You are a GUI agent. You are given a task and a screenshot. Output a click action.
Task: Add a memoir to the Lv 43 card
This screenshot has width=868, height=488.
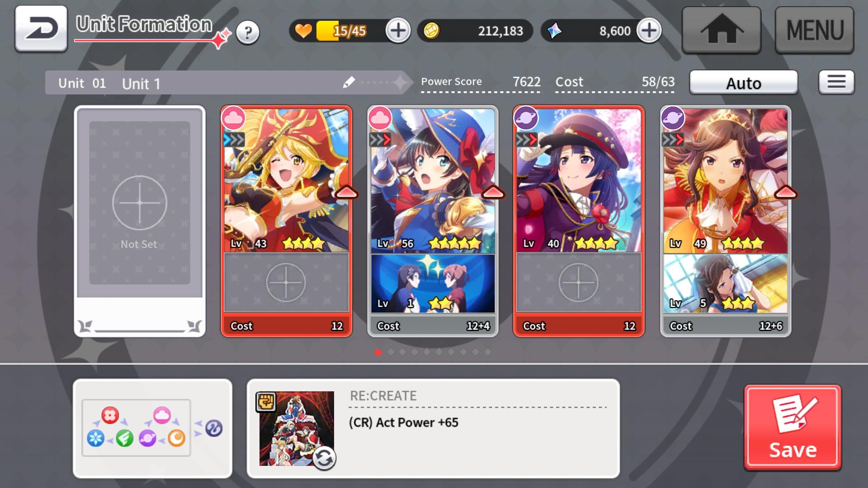tap(286, 282)
